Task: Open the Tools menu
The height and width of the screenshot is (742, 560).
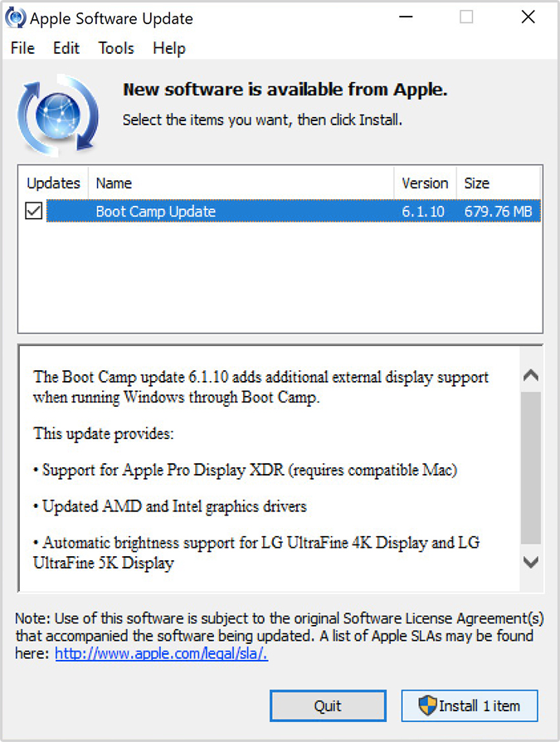Action: click(x=116, y=48)
